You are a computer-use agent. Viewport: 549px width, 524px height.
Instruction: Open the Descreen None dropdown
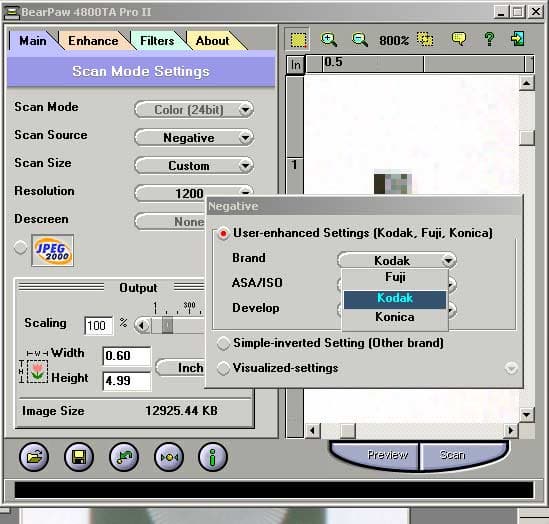click(170, 221)
